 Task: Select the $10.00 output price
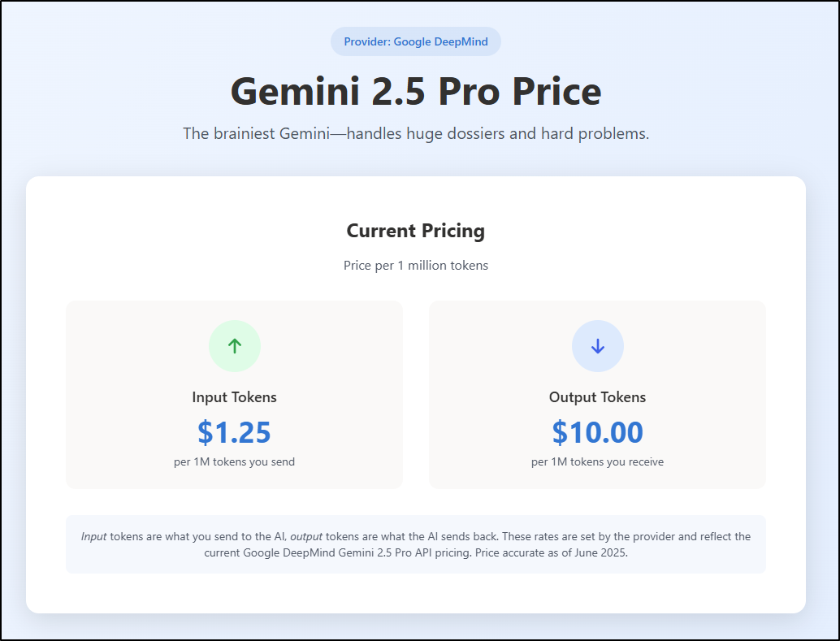tap(597, 432)
